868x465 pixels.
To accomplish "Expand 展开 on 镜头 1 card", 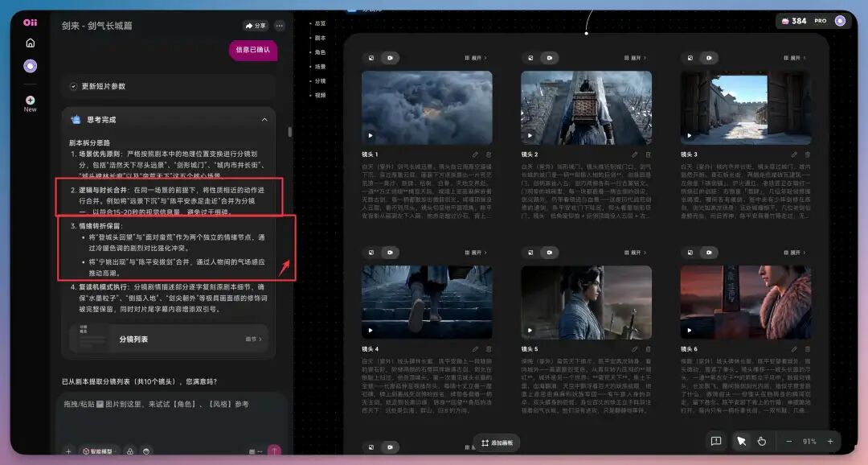I will (476, 58).
